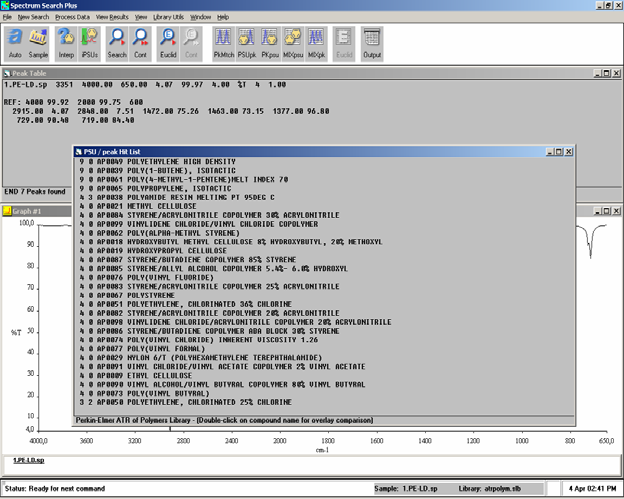Close the PSU / peak Hit List window
624x499 pixels.
pyautogui.click(x=569, y=152)
